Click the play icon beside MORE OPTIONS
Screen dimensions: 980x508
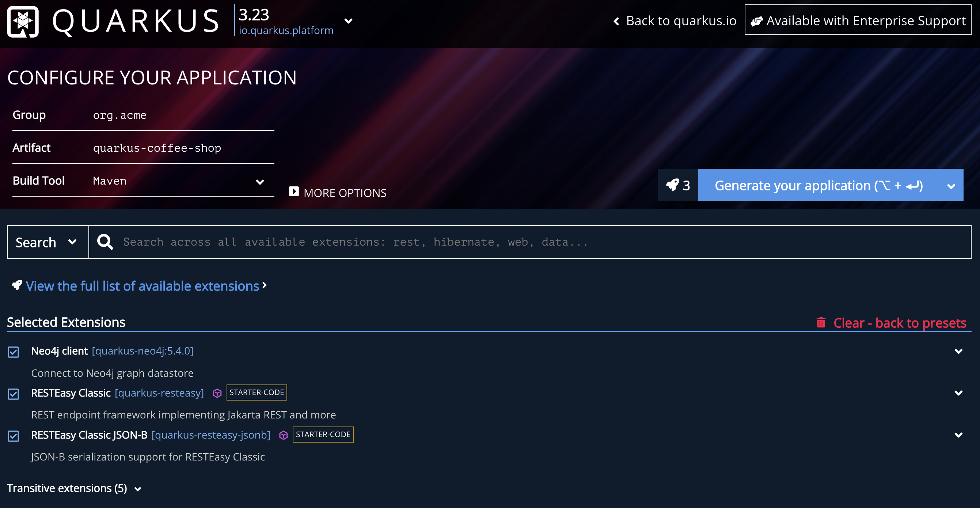[294, 192]
